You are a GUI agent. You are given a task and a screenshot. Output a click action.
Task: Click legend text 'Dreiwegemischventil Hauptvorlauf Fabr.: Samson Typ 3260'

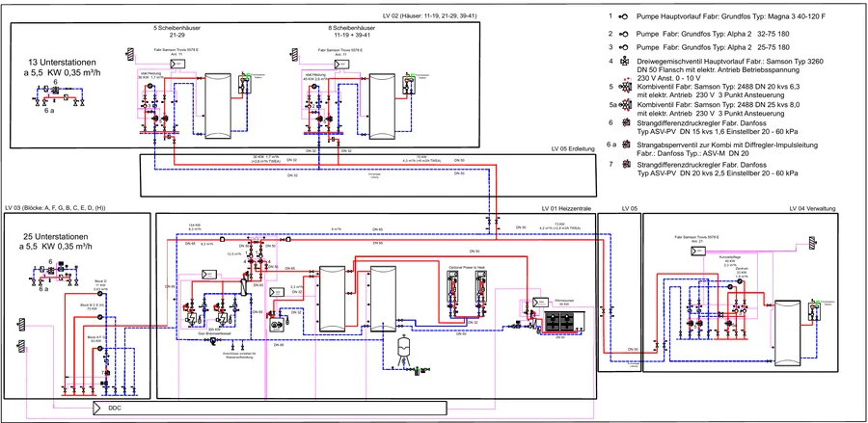[x=731, y=62]
